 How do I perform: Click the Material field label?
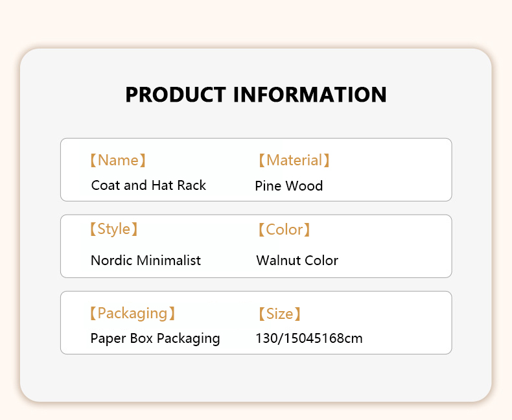click(294, 160)
